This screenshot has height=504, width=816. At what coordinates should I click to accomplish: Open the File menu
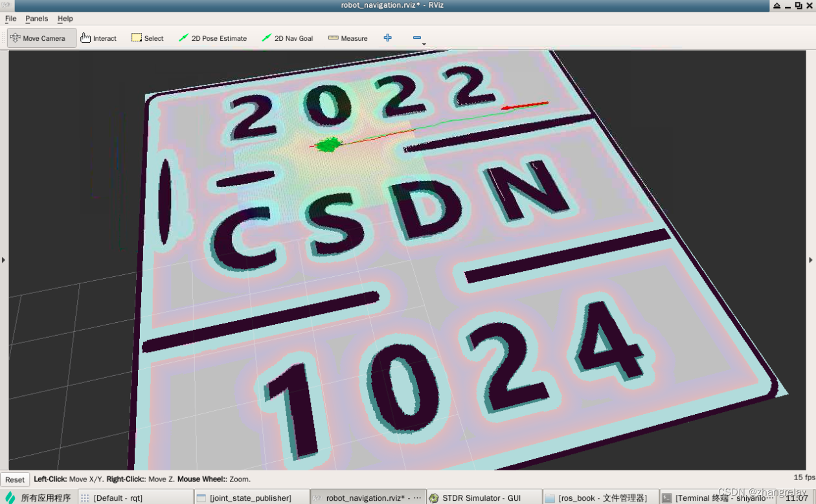pyautogui.click(x=11, y=19)
